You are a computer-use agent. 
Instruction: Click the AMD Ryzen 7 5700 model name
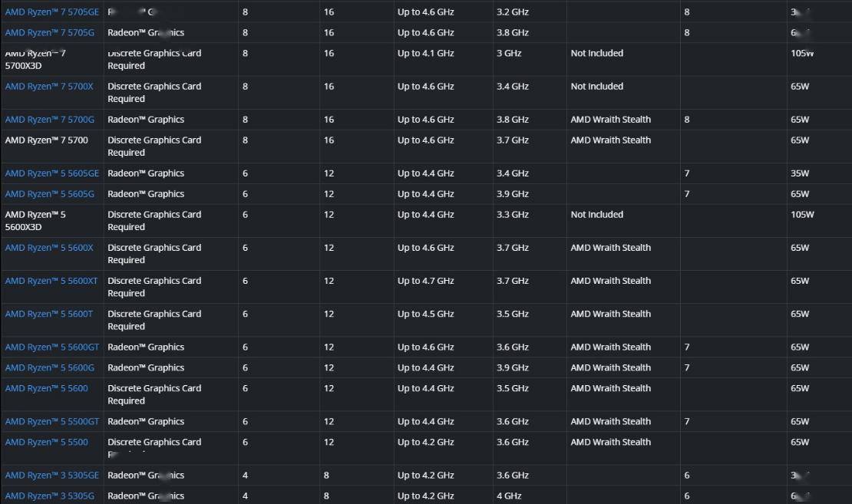(x=46, y=140)
